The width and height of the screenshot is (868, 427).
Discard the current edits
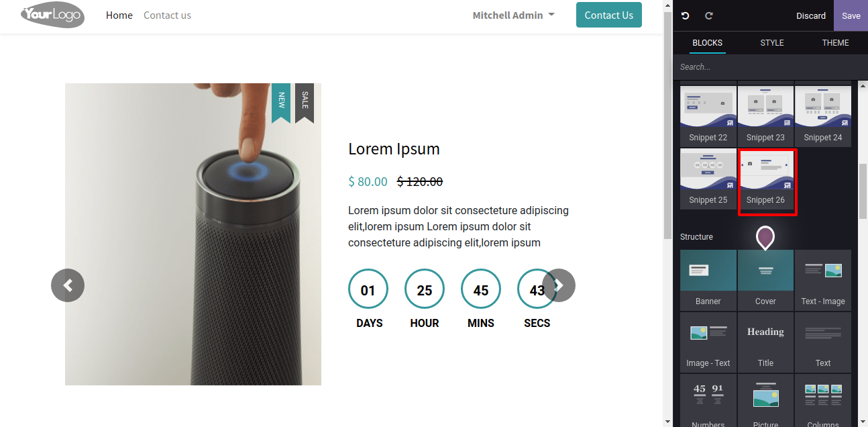pos(811,15)
